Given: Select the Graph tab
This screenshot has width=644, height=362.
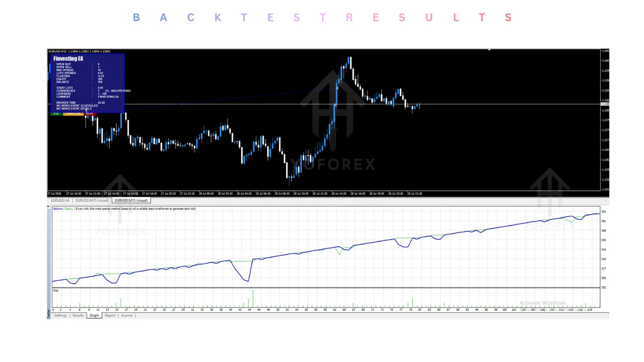Looking at the screenshot, I should [x=94, y=315].
